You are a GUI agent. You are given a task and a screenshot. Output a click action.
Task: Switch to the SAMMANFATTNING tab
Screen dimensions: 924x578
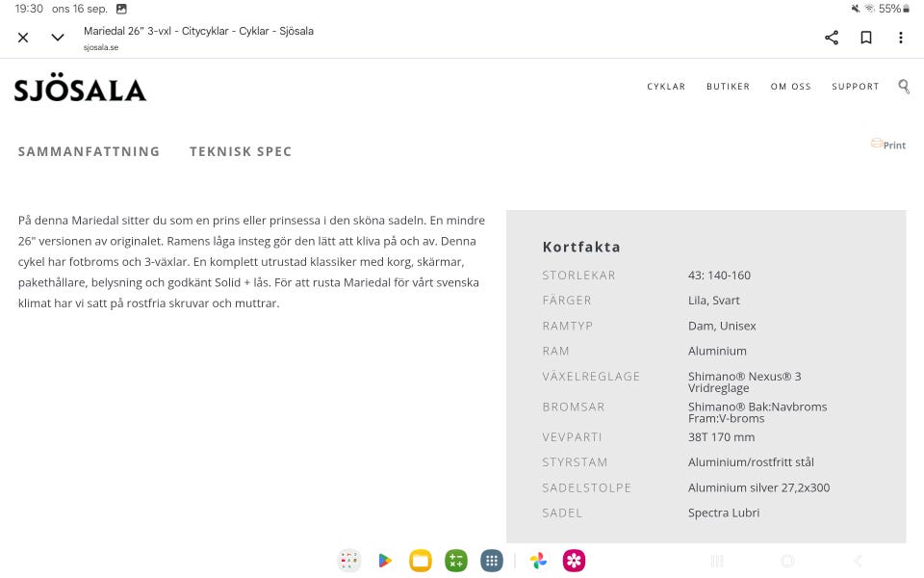click(x=89, y=151)
